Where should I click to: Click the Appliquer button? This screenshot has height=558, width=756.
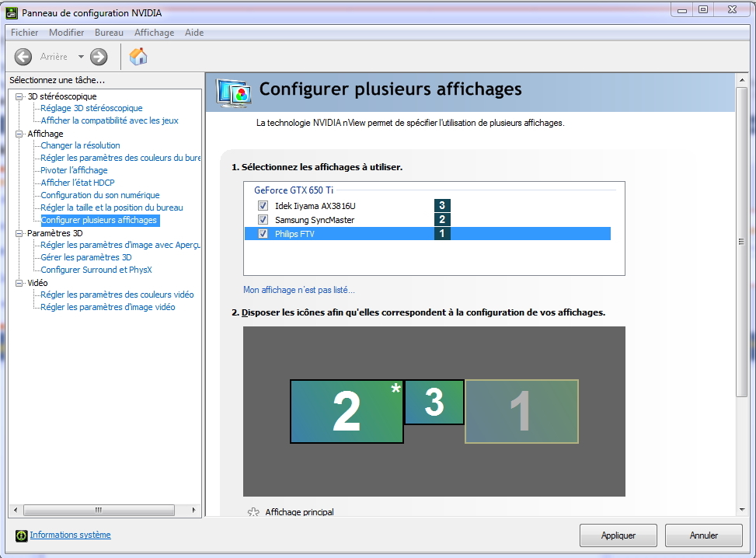pos(618,535)
